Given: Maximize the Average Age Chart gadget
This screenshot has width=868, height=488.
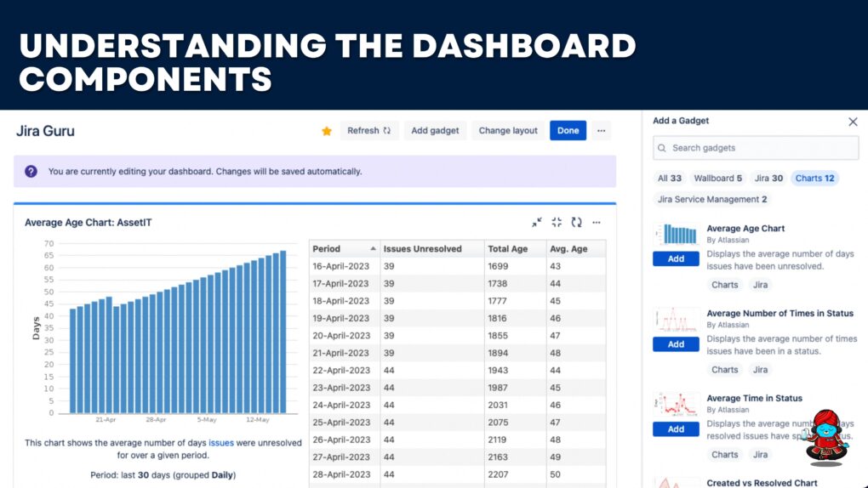Looking at the screenshot, I should coord(557,223).
